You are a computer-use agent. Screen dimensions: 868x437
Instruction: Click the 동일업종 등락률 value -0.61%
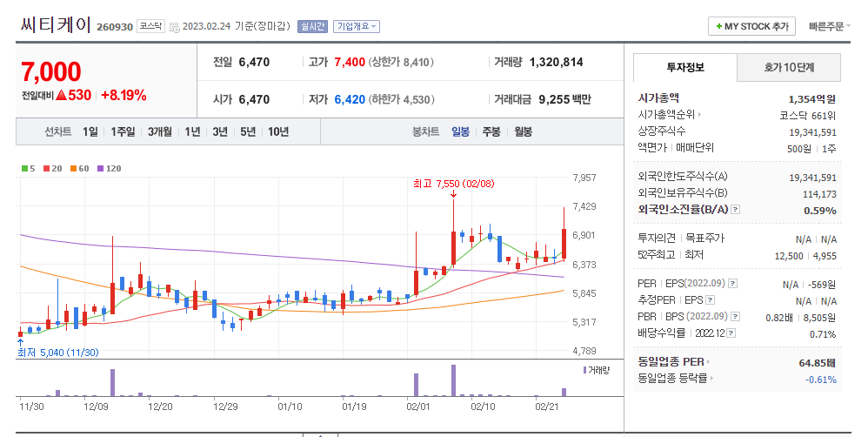tap(820, 380)
